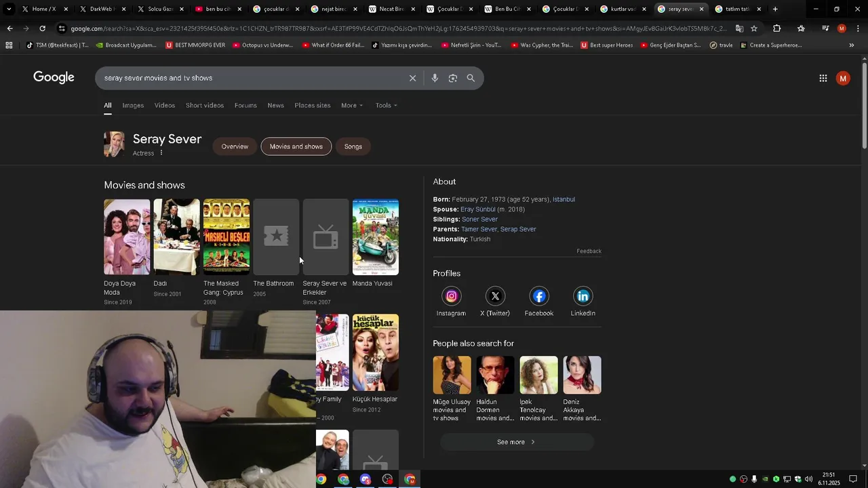Open the bookmarks apps grid shortcut

tap(9, 45)
